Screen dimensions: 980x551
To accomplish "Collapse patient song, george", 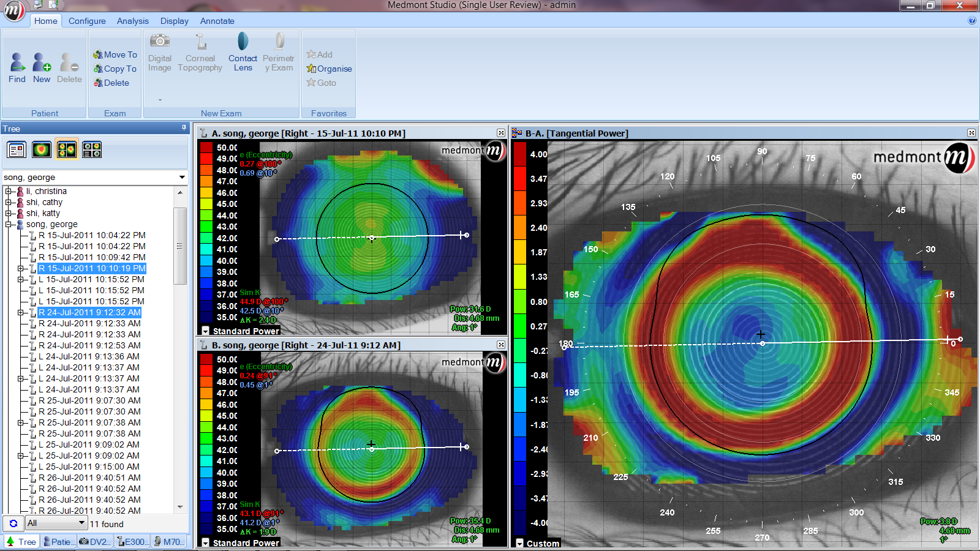I will [x=9, y=224].
